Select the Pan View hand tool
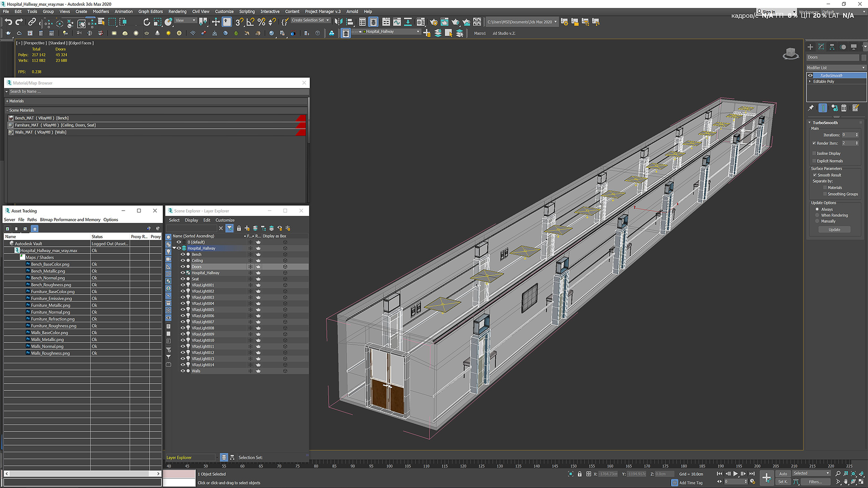 tap(846, 482)
